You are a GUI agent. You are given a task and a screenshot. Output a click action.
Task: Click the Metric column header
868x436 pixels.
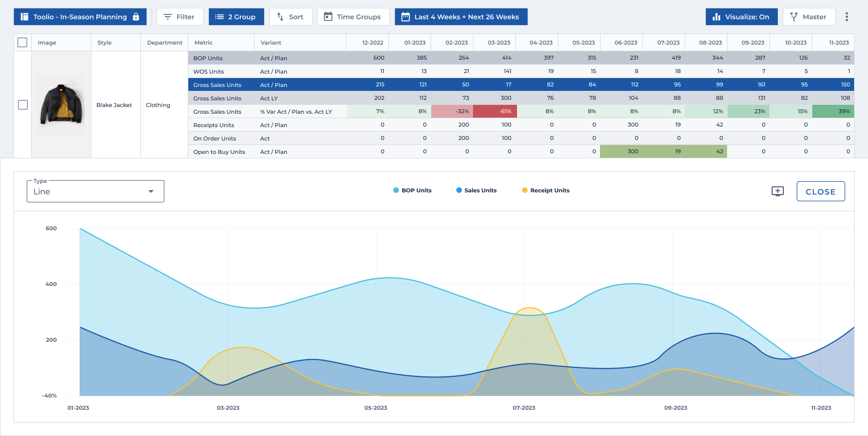(x=204, y=42)
